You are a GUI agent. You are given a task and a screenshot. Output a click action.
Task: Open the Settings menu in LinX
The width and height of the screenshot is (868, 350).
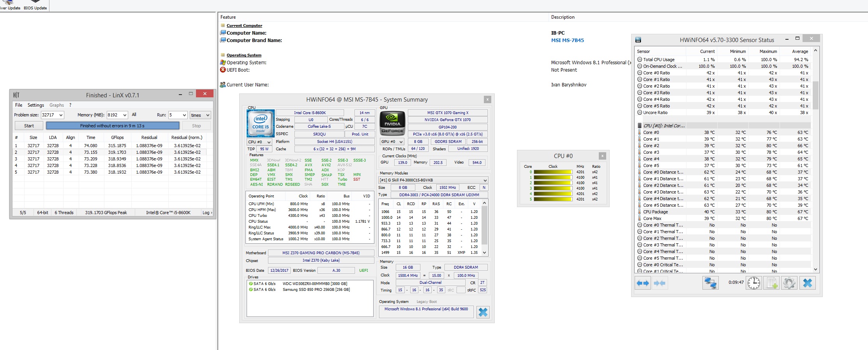tap(36, 105)
